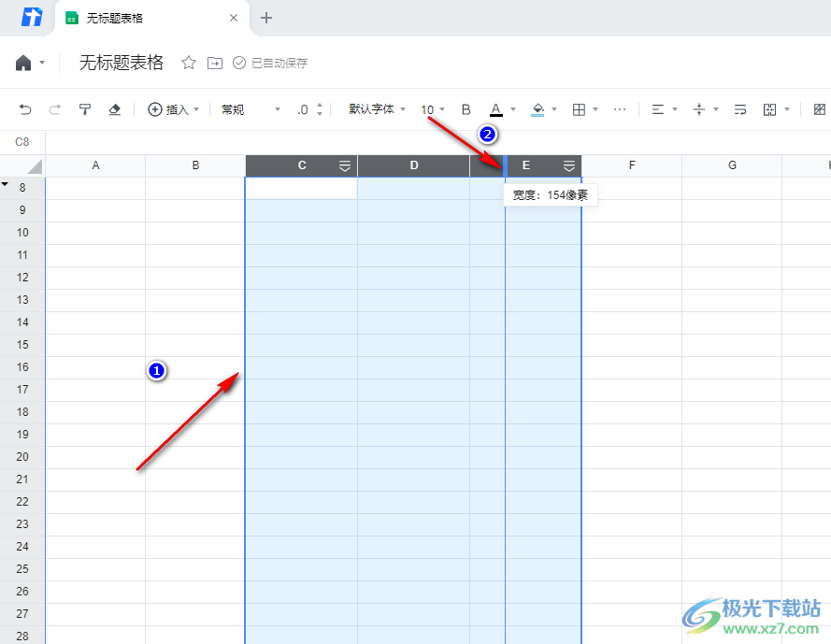The image size is (831, 644).
Task: Expand hidden rows arrow above row 8
Action: (x=5, y=184)
